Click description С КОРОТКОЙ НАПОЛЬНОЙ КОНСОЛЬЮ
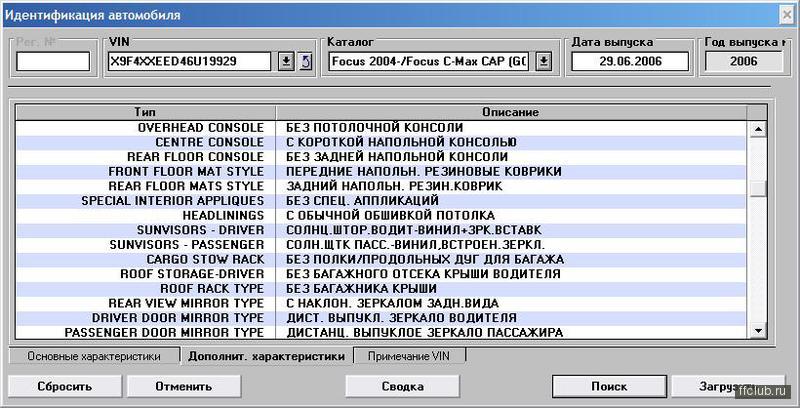Image resolution: width=800 pixels, height=408 pixels. click(401, 142)
